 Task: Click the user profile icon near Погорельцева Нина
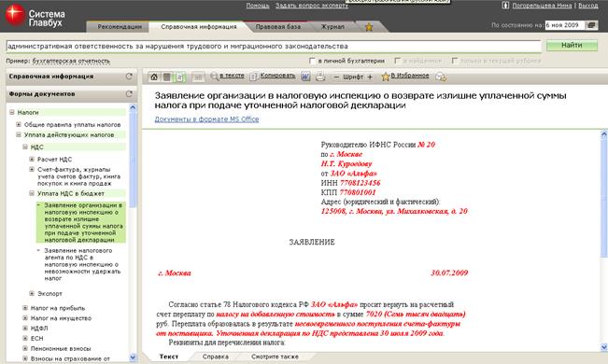[x=505, y=6]
